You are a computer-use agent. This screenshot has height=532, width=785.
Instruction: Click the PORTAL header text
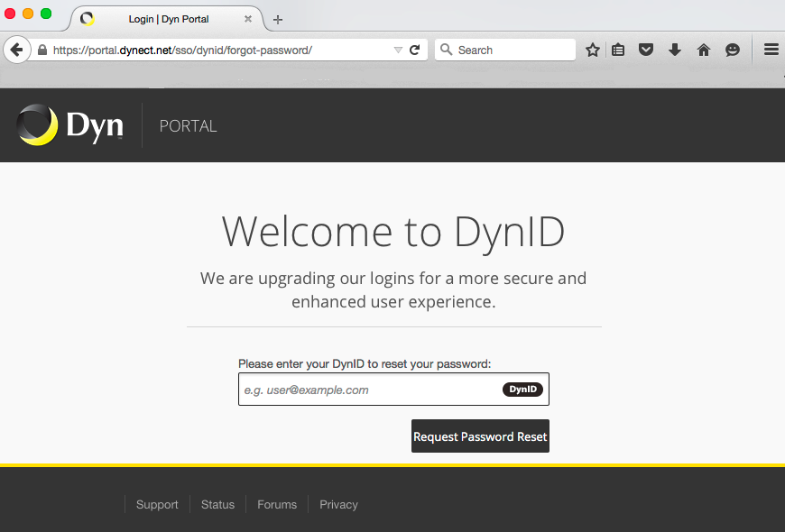[189, 126]
